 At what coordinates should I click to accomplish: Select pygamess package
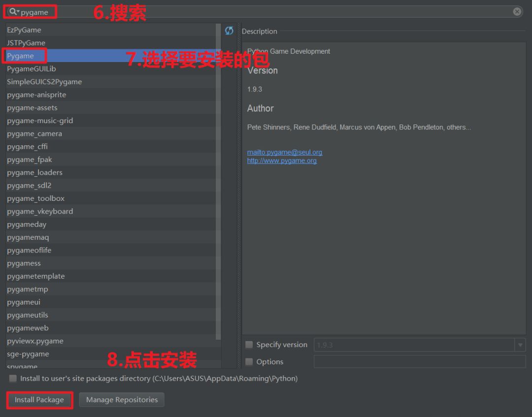(111, 263)
